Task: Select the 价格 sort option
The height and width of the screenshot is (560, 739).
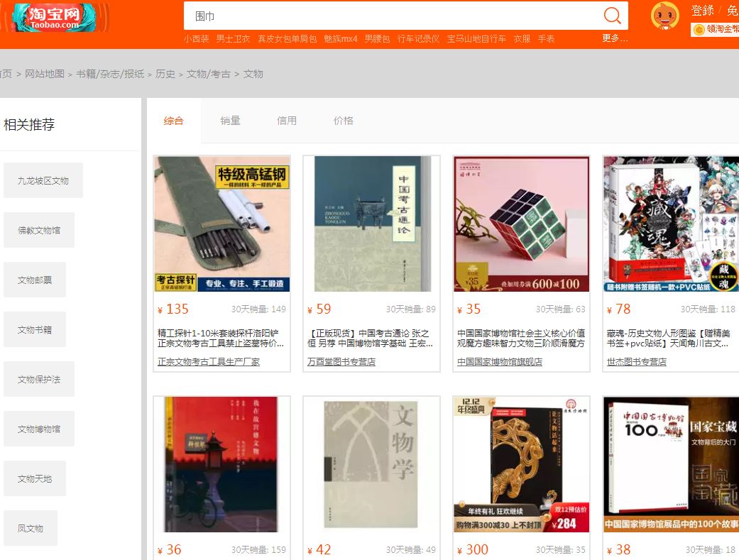Action: (x=344, y=121)
